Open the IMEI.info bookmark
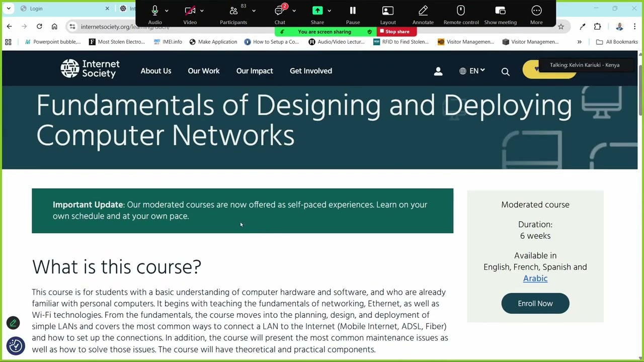The image size is (644, 362). (168, 42)
